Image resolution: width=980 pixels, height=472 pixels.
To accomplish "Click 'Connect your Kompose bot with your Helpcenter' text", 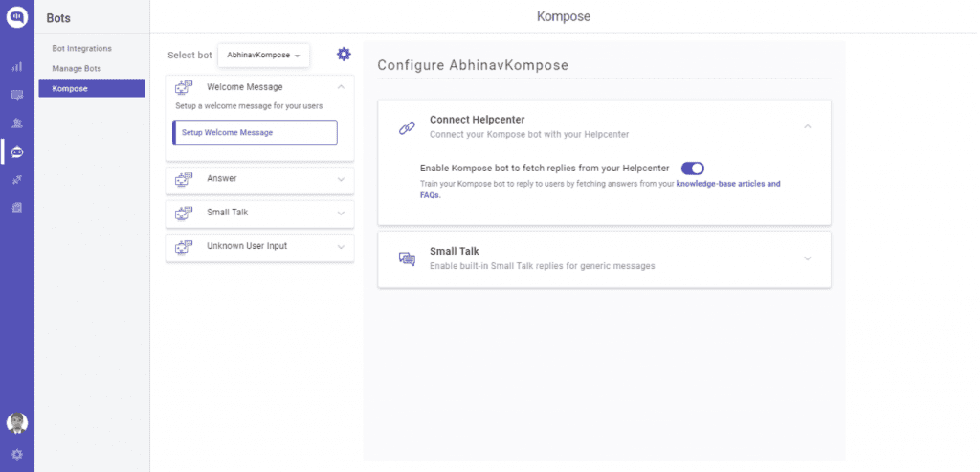I will pos(528,134).
